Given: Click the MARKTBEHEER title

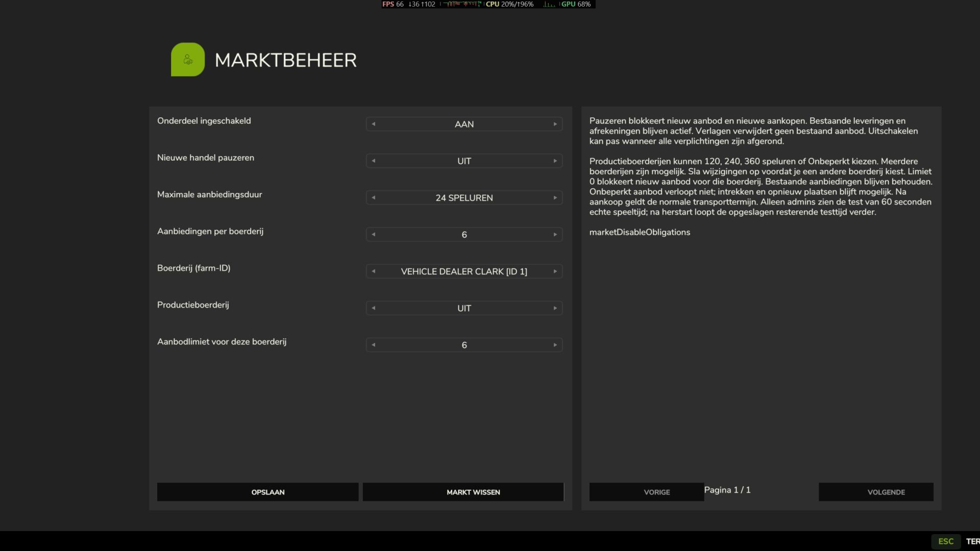Looking at the screenshot, I should coord(286,60).
